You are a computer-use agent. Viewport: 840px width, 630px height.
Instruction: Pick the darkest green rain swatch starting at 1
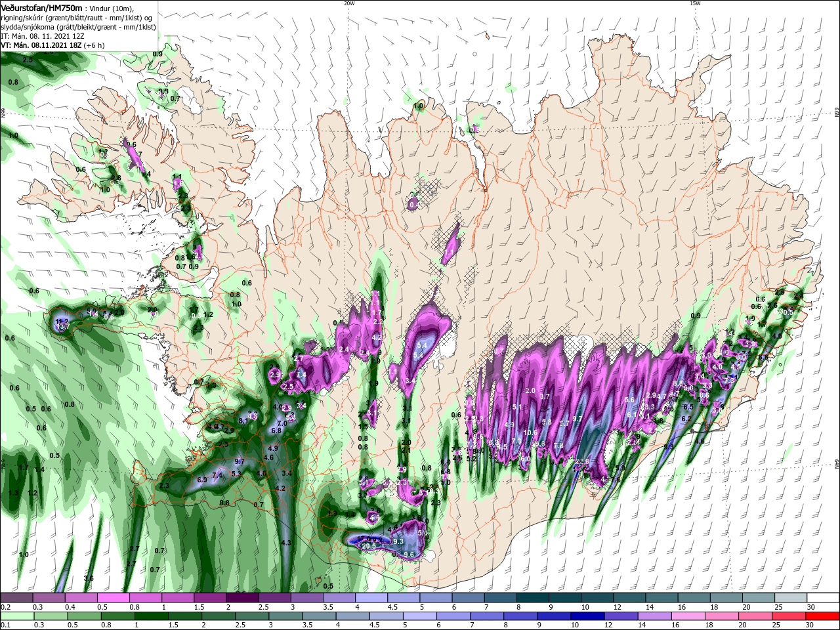pos(151,616)
